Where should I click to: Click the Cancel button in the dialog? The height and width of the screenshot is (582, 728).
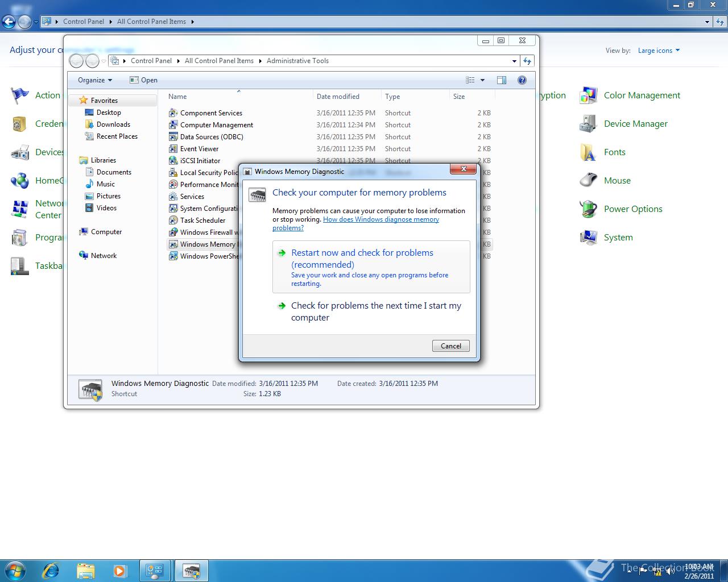(x=451, y=346)
